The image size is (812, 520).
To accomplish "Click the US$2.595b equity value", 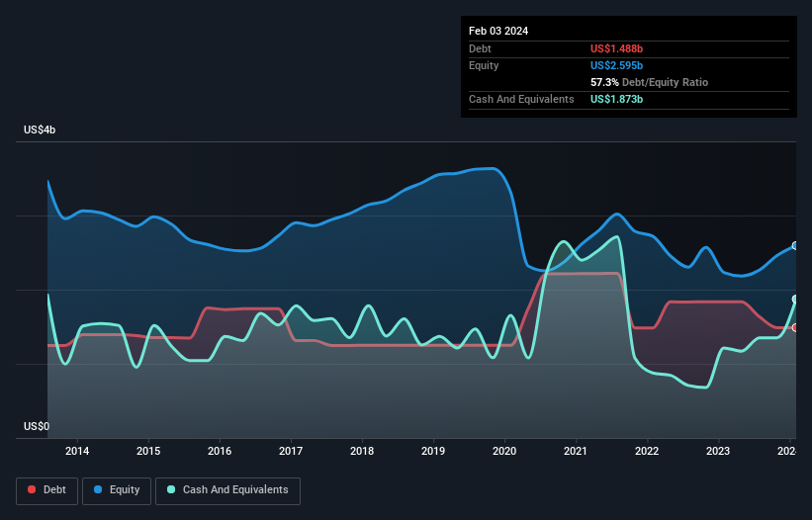I will pos(616,65).
